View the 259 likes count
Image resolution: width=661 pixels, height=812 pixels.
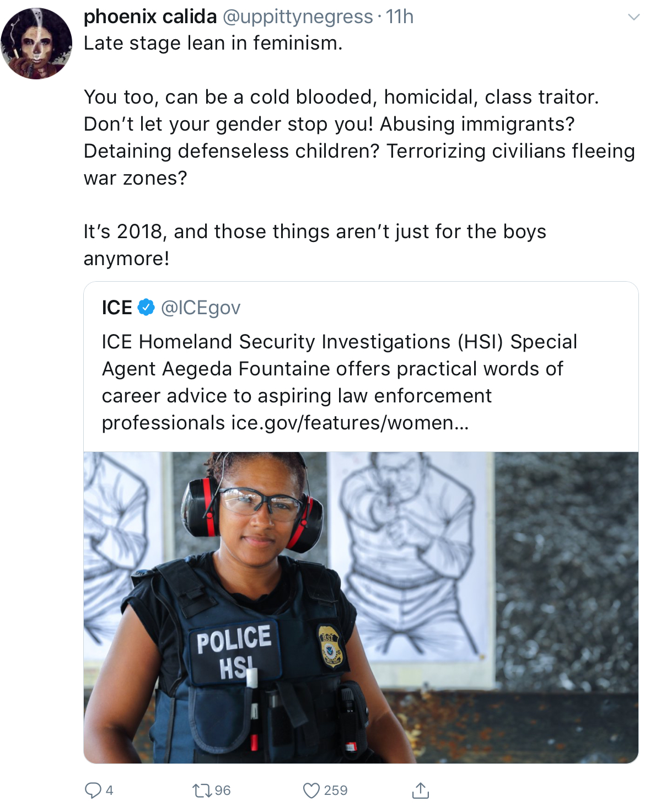pos(336,791)
